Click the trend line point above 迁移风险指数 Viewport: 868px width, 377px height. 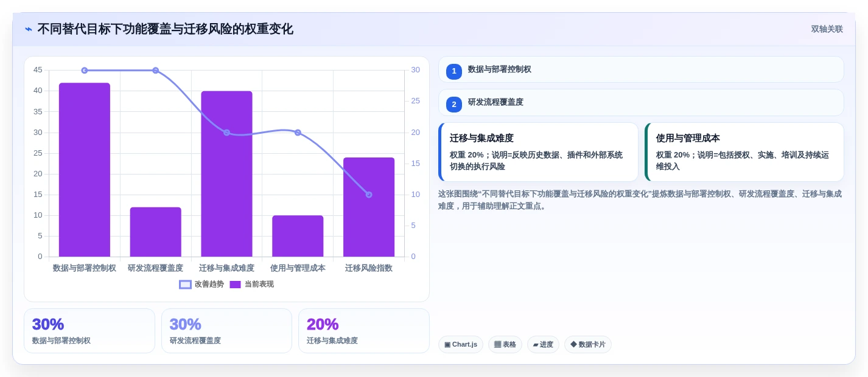click(x=369, y=195)
